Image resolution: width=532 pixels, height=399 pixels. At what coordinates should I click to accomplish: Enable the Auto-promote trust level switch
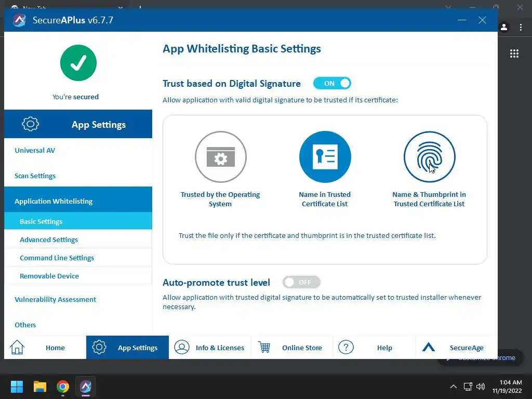click(x=301, y=282)
